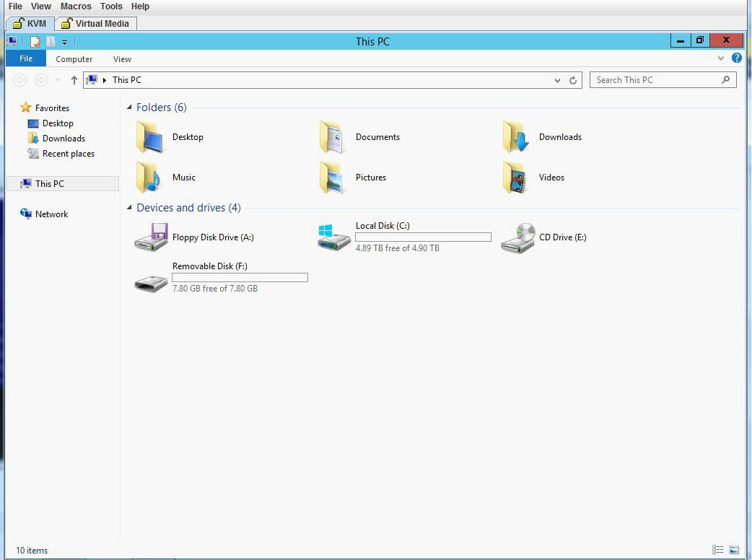Click 'CD Drive (E:)' label
The image size is (752, 560).
coord(563,237)
